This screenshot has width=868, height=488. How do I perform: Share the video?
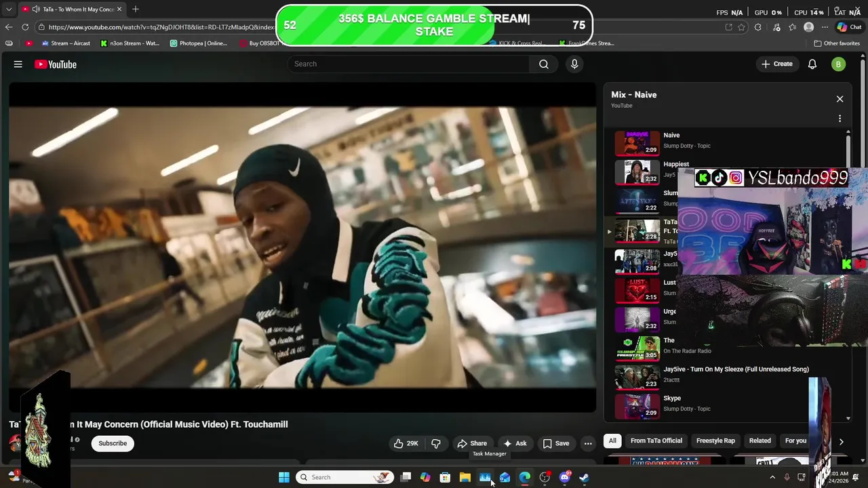(471, 443)
